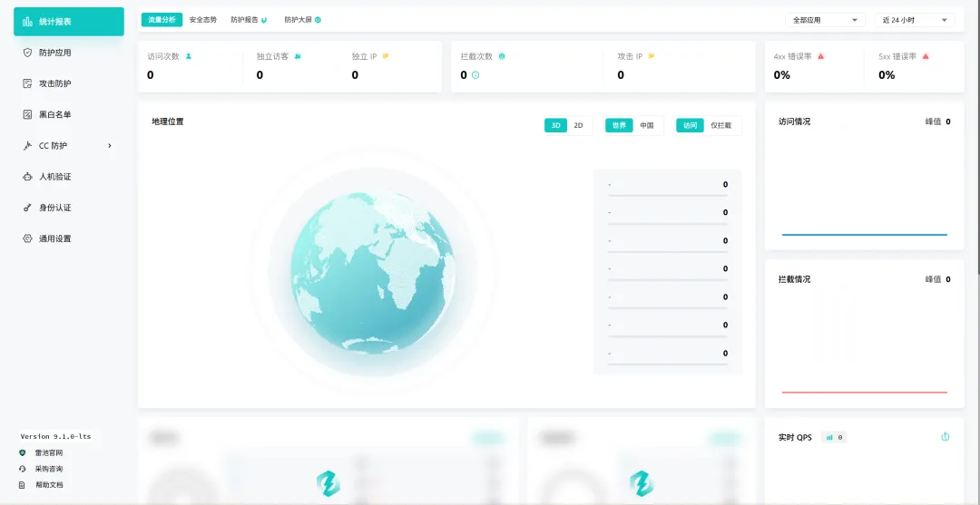This screenshot has height=505, width=980.
Task: Open 黑白名单 list icon in sidebar
Action: 27,114
